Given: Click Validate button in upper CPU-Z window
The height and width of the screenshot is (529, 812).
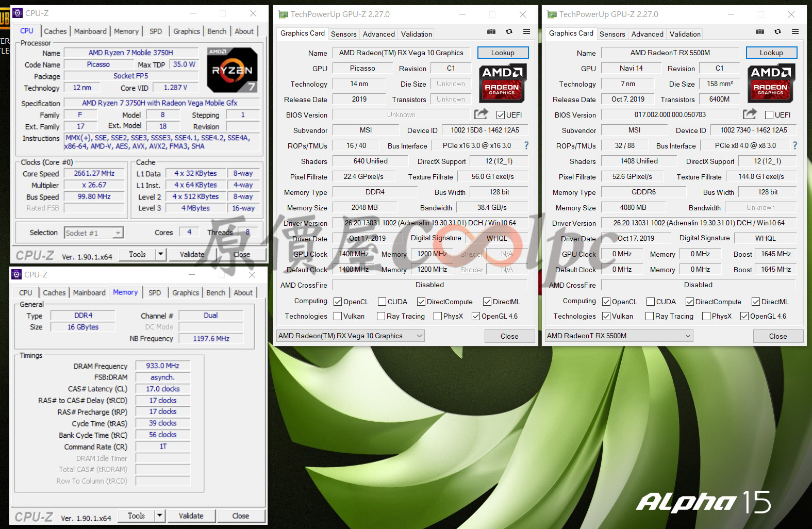Looking at the screenshot, I should tap(192, 254).
